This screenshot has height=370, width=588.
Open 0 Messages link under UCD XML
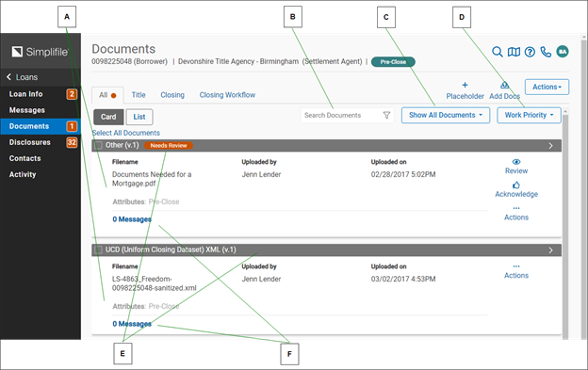point(132,324)
